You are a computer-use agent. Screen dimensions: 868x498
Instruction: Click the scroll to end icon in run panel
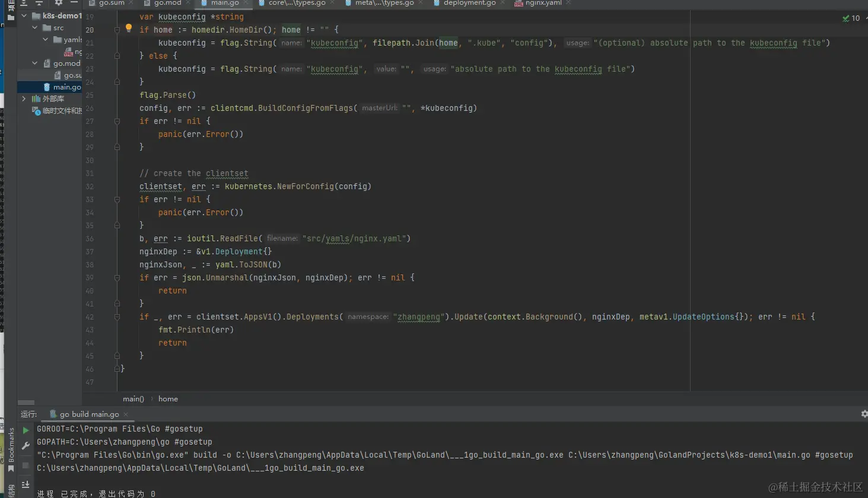(26, 485)
